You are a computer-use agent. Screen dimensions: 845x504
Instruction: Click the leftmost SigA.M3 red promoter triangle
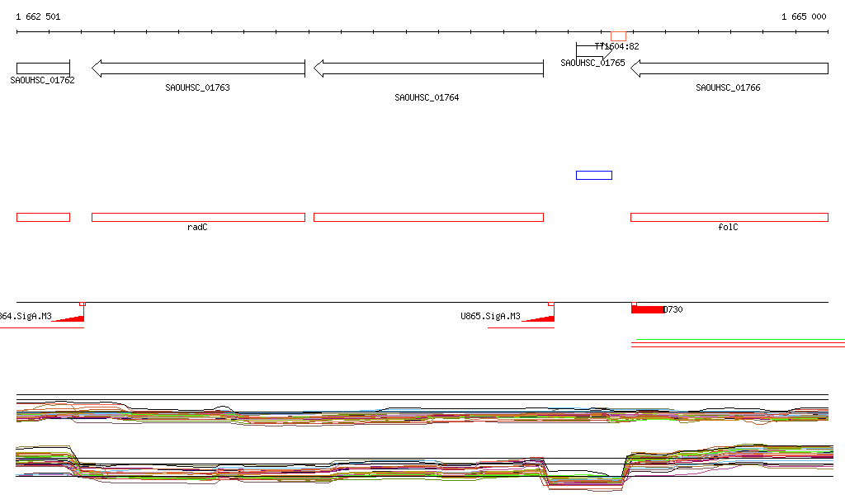(x=71, y=318)
